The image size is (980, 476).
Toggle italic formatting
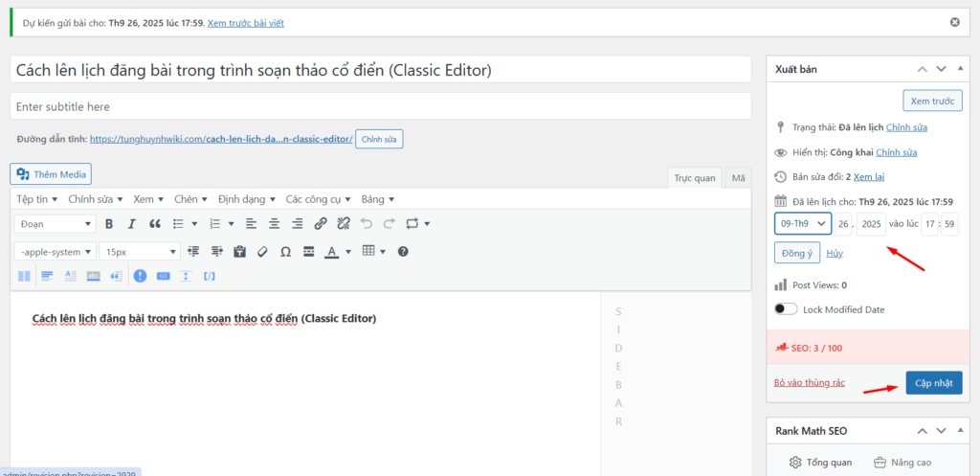[131, 224]
